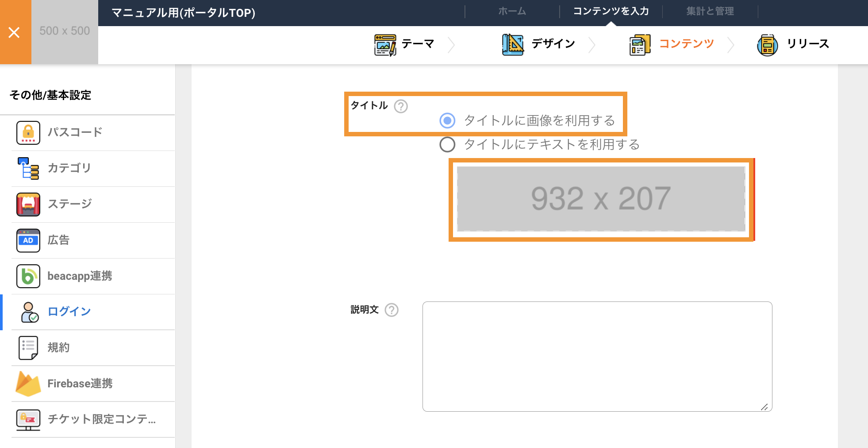
Task: Click the ステージ stage icon
Action: (28, 205)
